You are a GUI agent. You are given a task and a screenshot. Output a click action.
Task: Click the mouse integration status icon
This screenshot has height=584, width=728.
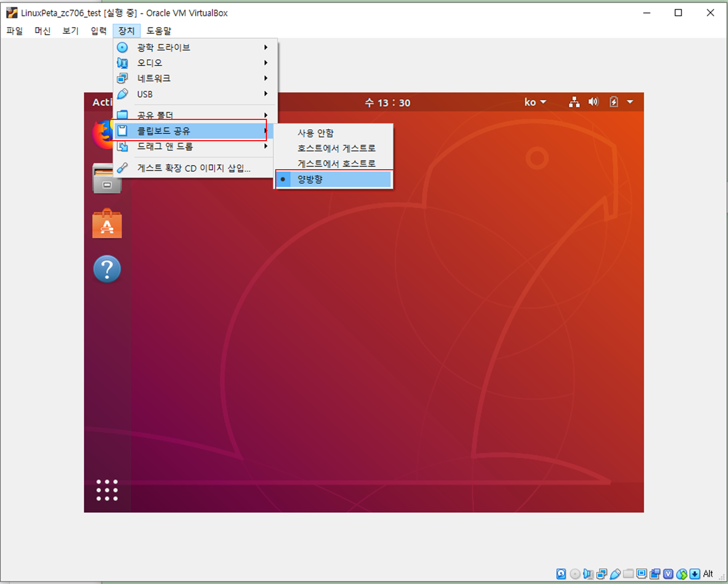pos(682,574)
